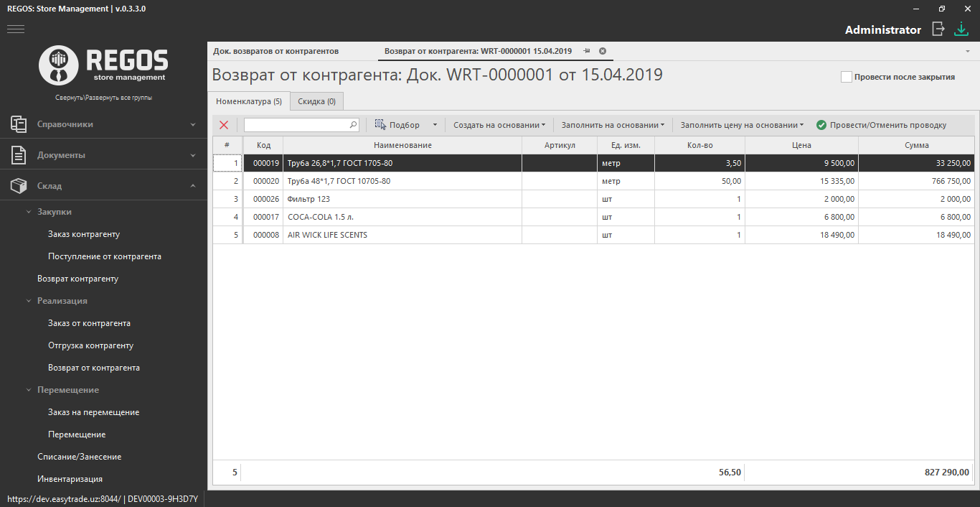
Task: Open the Заполнить цену на основании dropdown
Action: pos(742,125)
